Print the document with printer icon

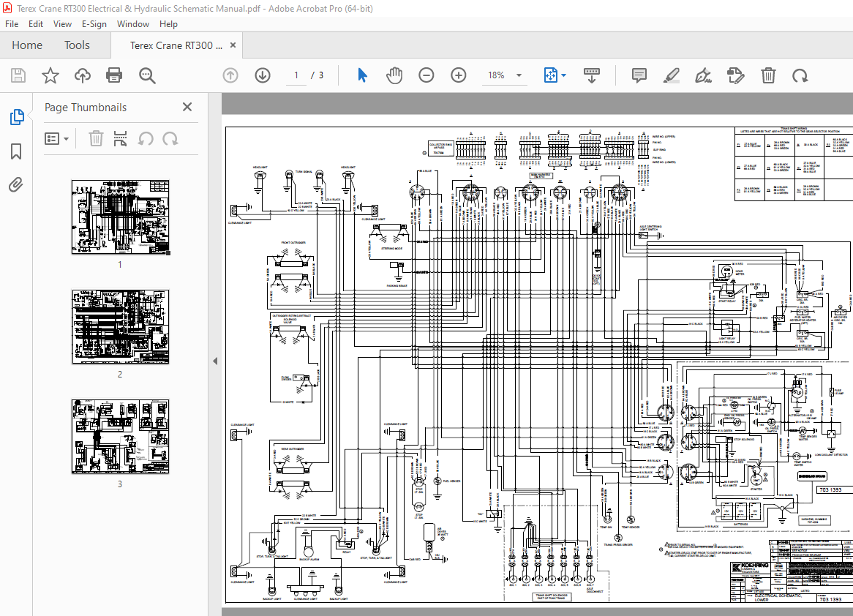114,75
